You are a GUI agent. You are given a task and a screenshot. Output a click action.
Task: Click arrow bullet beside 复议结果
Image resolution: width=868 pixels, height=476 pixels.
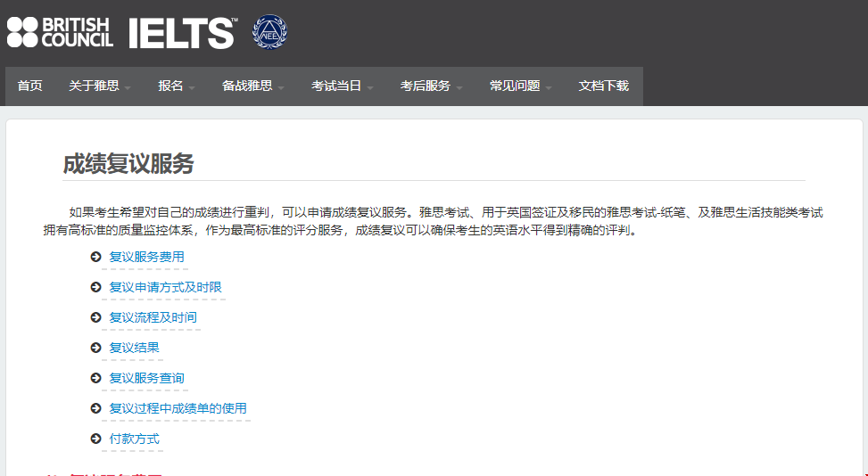(95, 348)
